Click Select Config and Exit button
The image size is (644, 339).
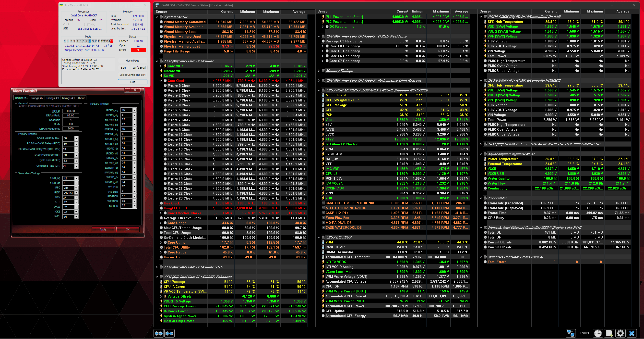(x=132, y=75)
